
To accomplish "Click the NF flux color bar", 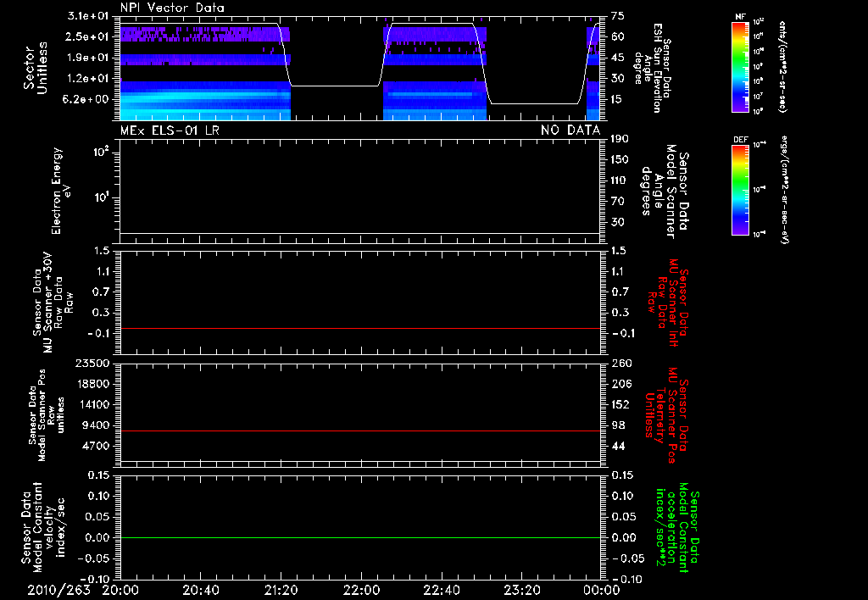I will click(x=740, y=66).
